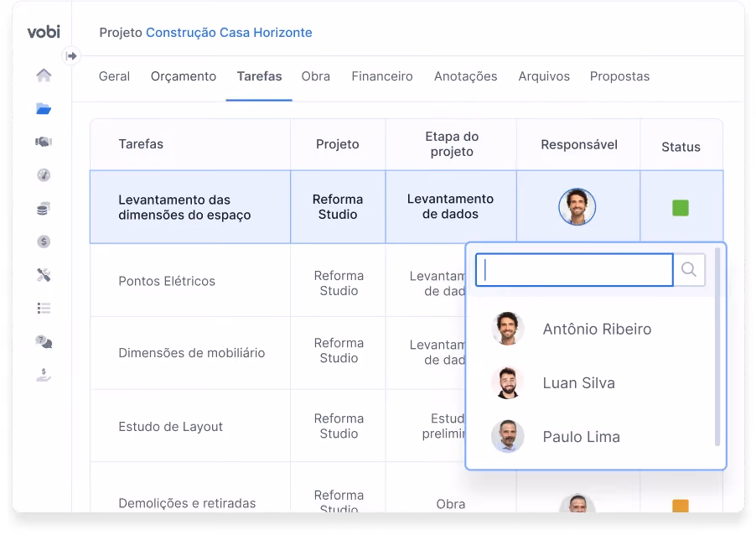
Task: Open the wrench and screwdriver tools icon
Action: pos(44,275)
